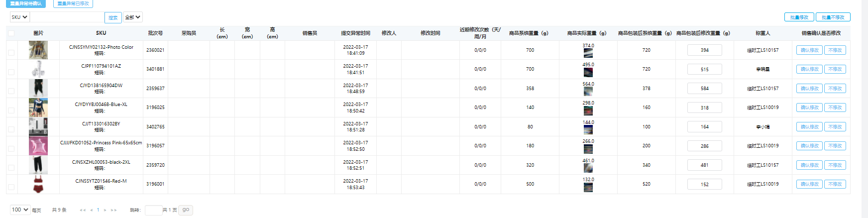Select the checkbox for CJNSSYTZ01546-Red-M row
This screenshot has height=218, width=868.
pos(11,187)
